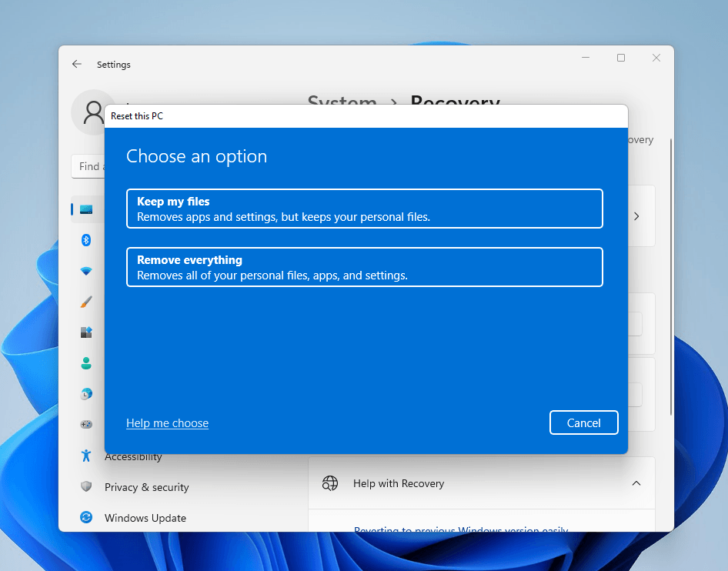Maximize the Settings window
Screen dimensions: 728x571
click(621, 58)
